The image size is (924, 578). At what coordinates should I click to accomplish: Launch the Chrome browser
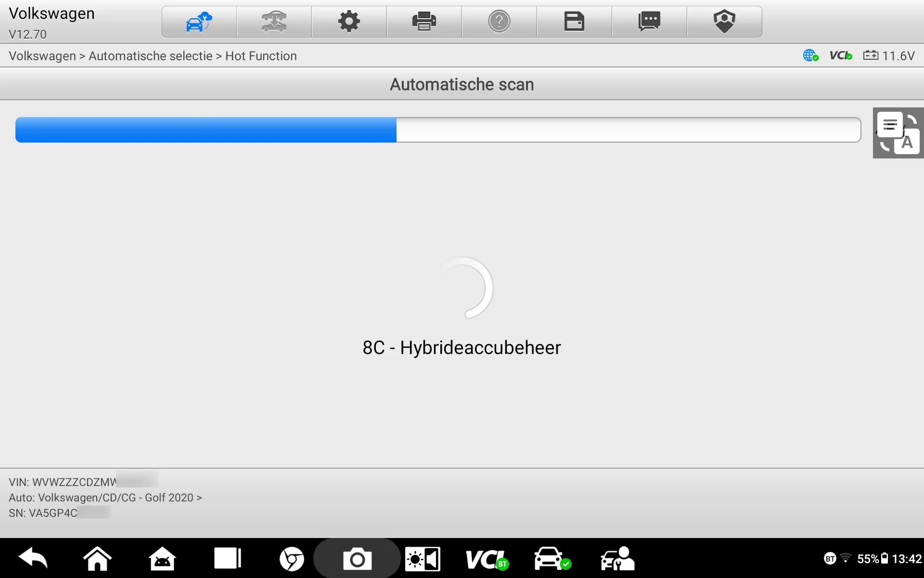point(292,559)
